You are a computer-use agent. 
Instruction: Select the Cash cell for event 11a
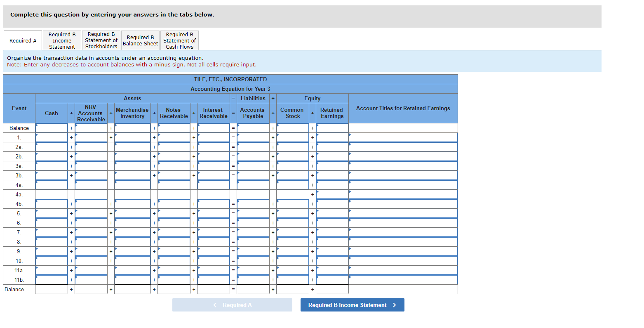(52, 270)
